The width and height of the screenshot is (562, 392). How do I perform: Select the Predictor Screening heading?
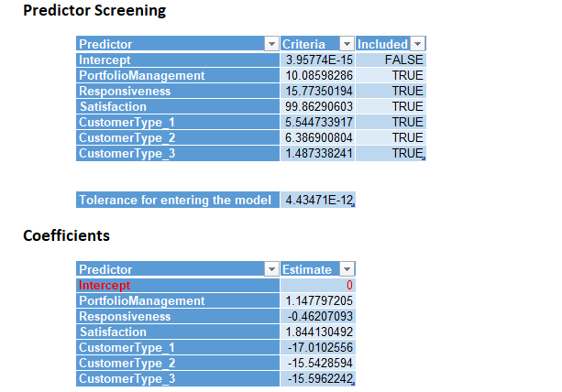[x=94, y=10]
